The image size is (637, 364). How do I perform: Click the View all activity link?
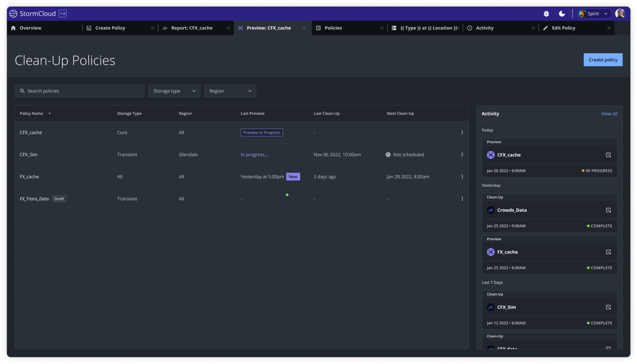coord(609,114)
